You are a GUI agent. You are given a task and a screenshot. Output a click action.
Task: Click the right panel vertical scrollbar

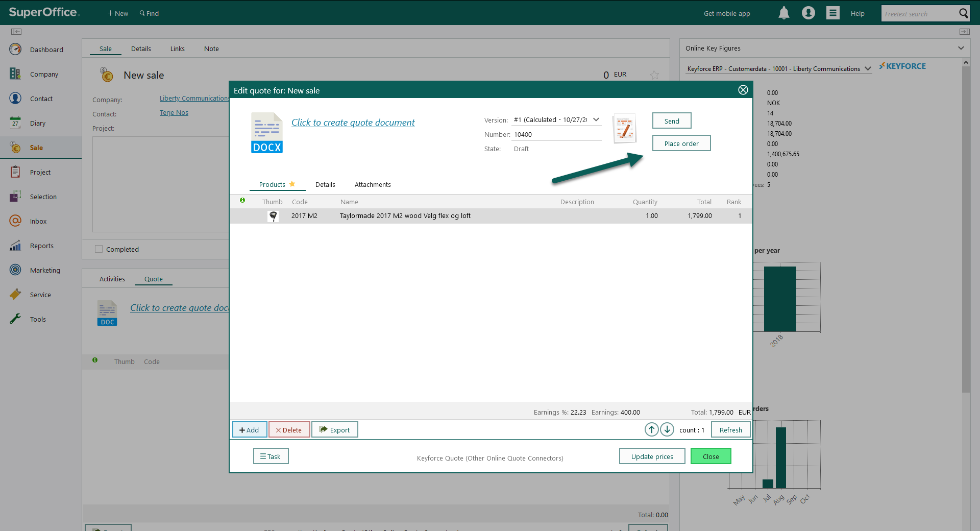(965, 230)
